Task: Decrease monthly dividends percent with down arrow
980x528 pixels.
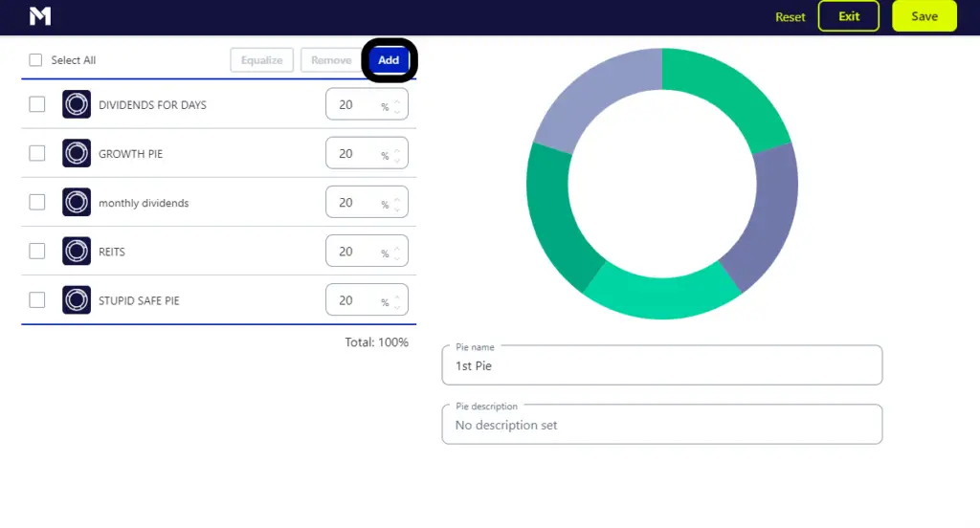Action: 397,209
